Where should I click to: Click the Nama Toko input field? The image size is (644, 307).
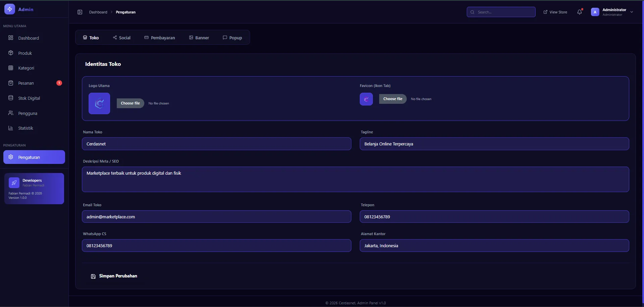point(216,144)
